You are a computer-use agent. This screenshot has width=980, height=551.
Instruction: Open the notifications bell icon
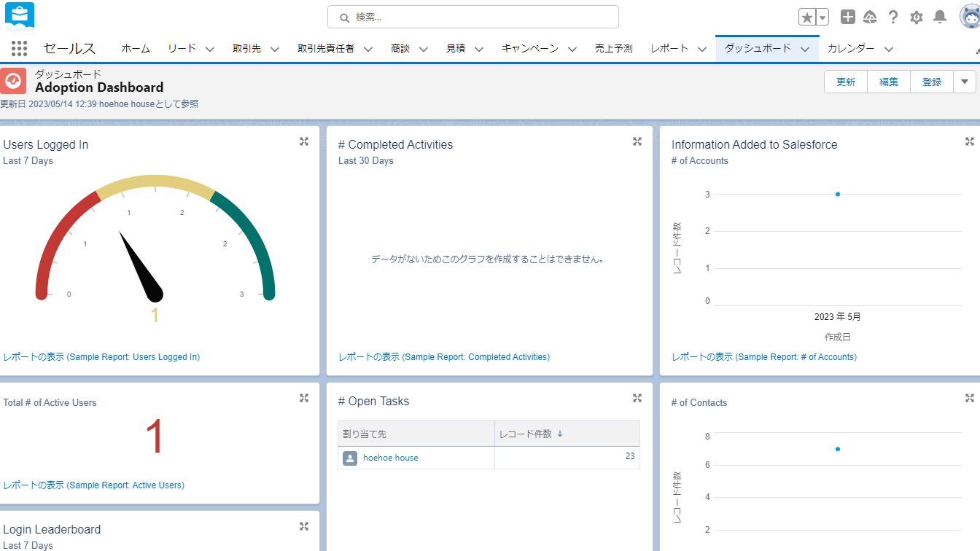940,17
